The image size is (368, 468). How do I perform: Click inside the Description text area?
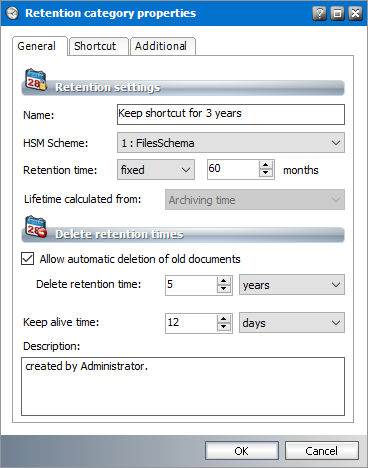tap(183, 386)
